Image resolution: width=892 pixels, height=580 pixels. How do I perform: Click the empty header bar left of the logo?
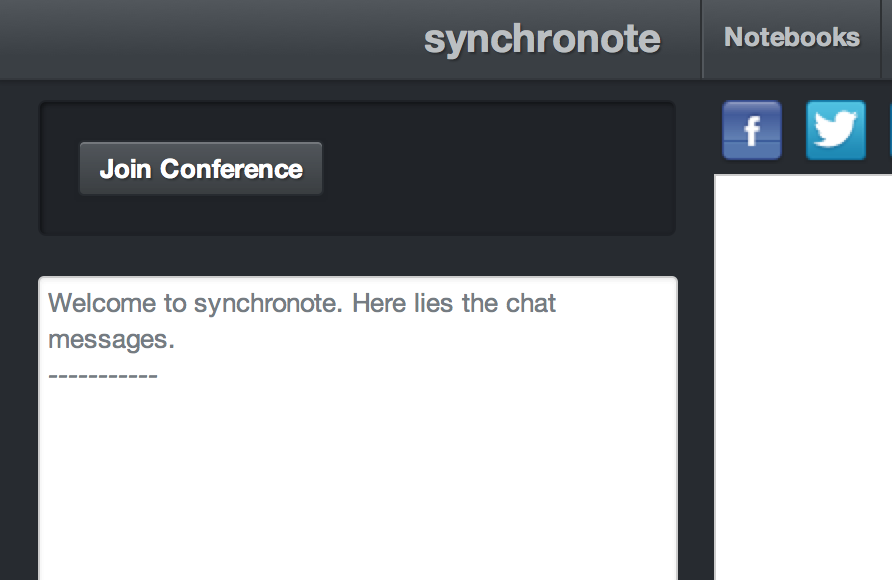[200, 39]
